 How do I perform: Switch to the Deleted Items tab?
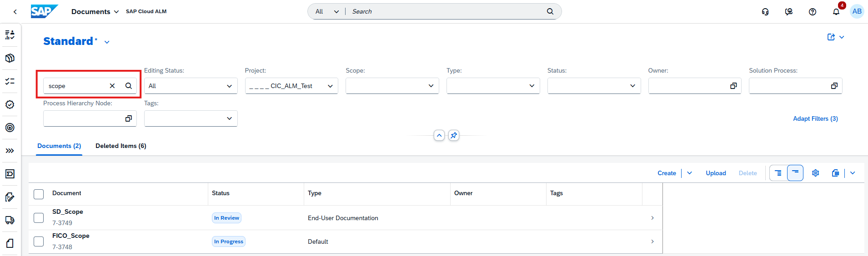120,146
